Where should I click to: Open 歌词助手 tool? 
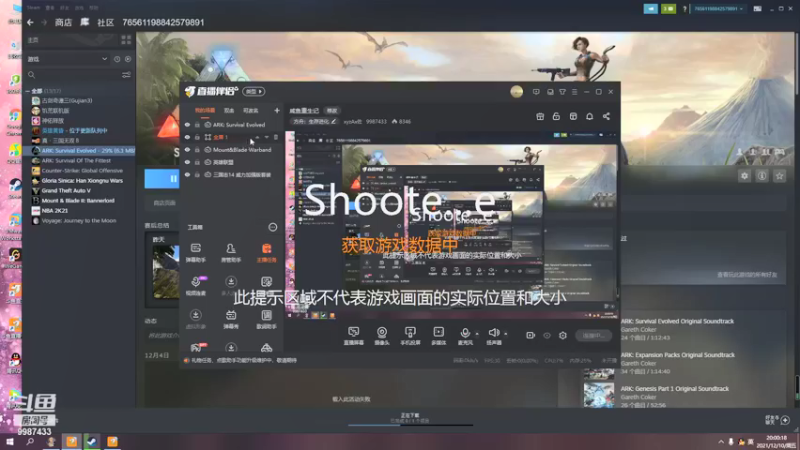(x=266, y=319)
